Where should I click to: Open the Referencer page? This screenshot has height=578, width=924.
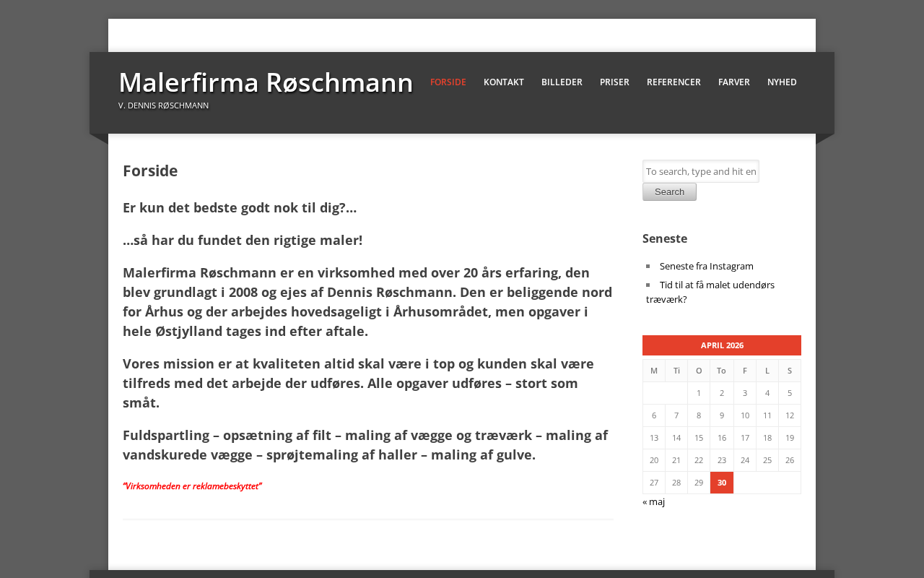pyautogui.click(x=674, y=82)
